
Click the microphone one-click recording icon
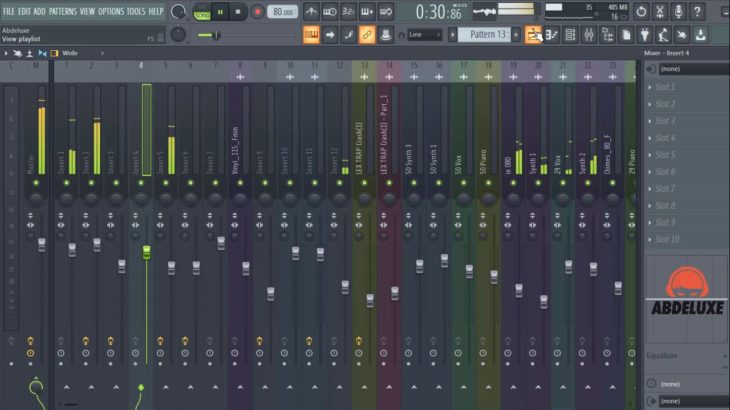(678, 12)
